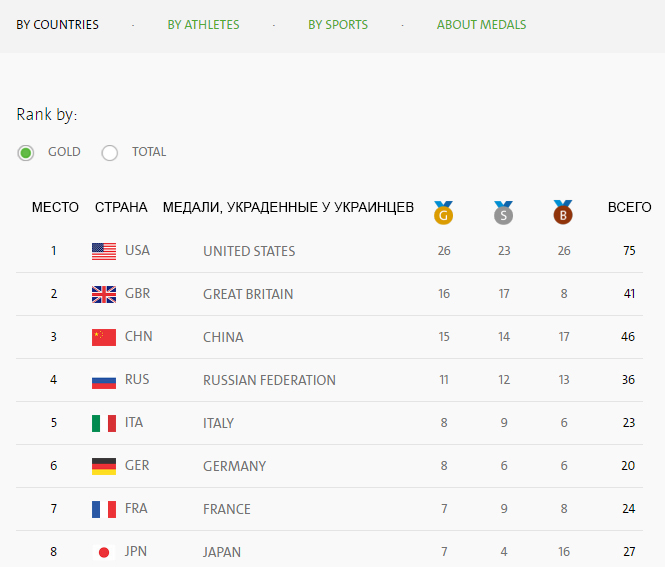
Task: Click the France country name
Action: [227, 509]
